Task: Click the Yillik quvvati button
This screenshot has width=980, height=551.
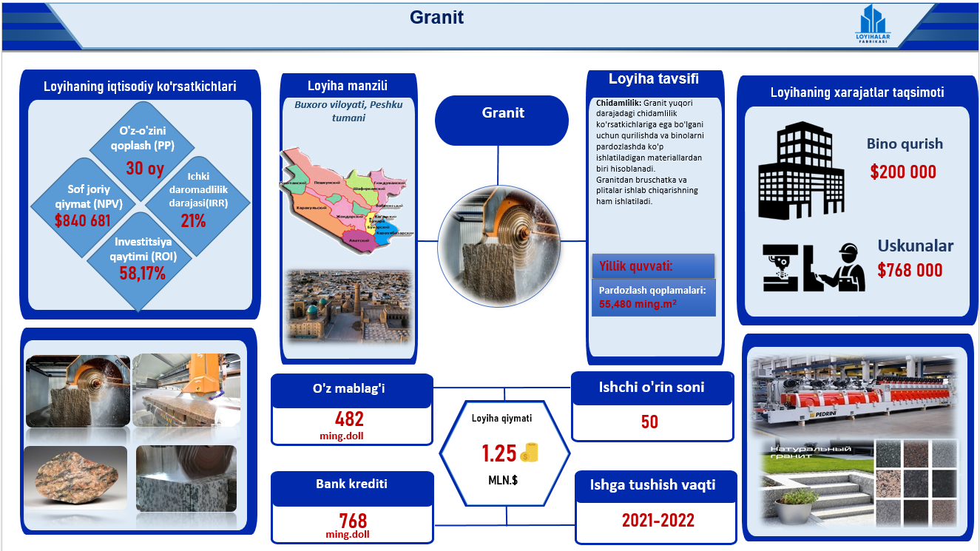Action: point(653,266)
